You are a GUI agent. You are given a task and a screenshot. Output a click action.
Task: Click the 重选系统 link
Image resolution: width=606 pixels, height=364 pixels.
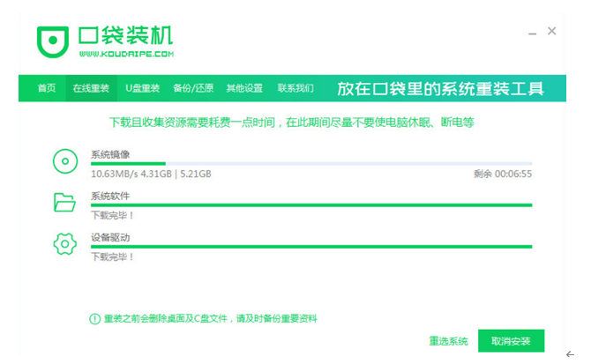point(448,341)
